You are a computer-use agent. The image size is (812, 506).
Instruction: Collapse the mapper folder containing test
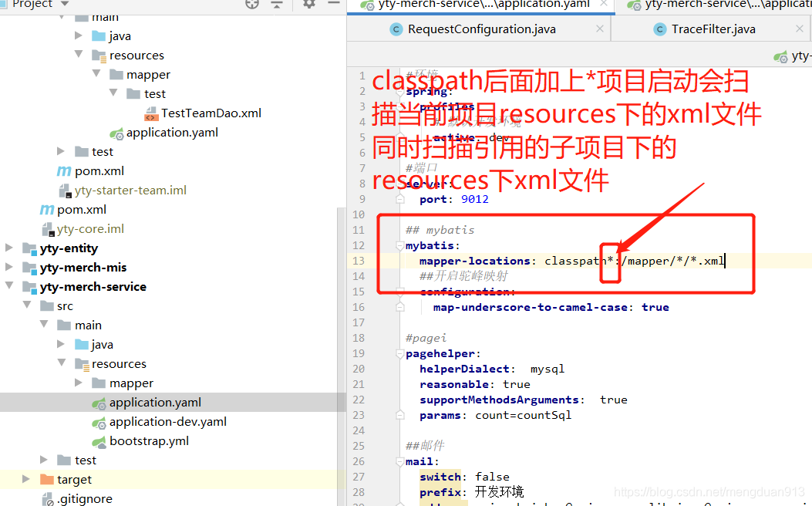pos(96,73)
